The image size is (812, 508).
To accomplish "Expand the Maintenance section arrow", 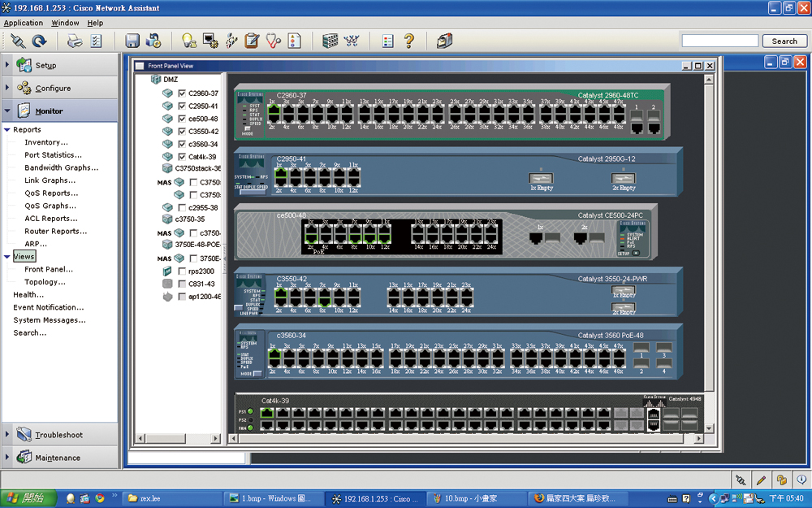I will pyautogui.click(x=7, y=457).
